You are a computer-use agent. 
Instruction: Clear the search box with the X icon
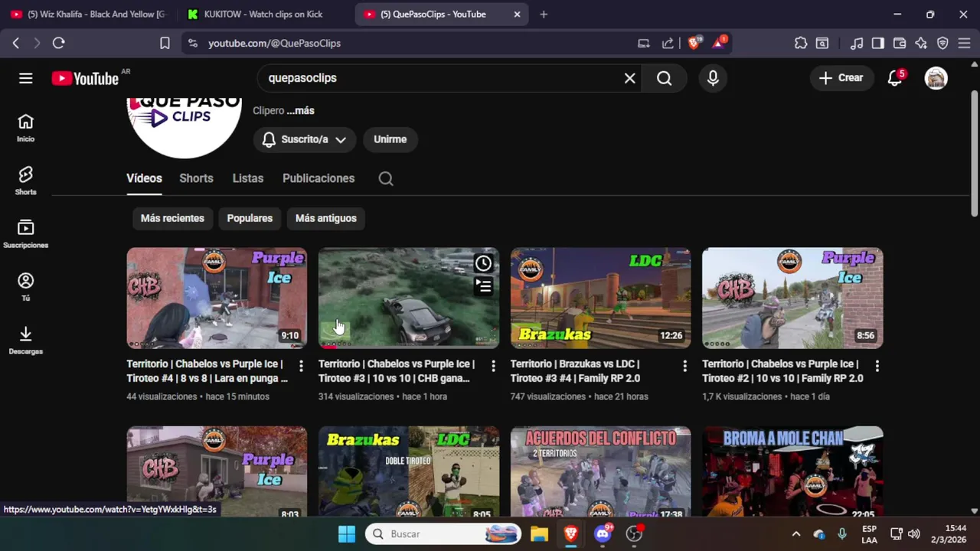[x=630, y=78]
